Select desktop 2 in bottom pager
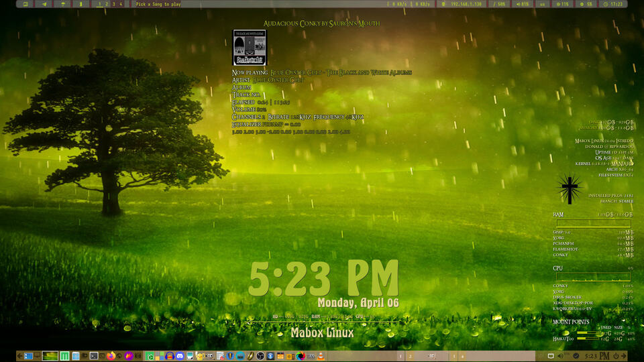 click(410, 356)
